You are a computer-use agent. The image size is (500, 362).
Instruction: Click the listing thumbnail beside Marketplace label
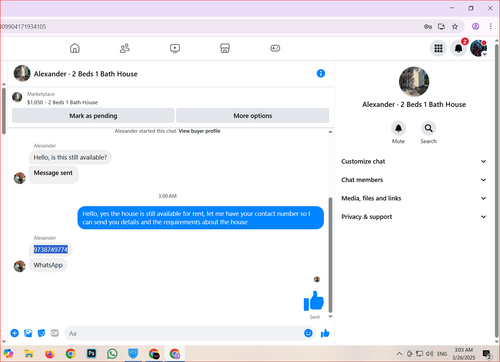[x=17, y=97]
